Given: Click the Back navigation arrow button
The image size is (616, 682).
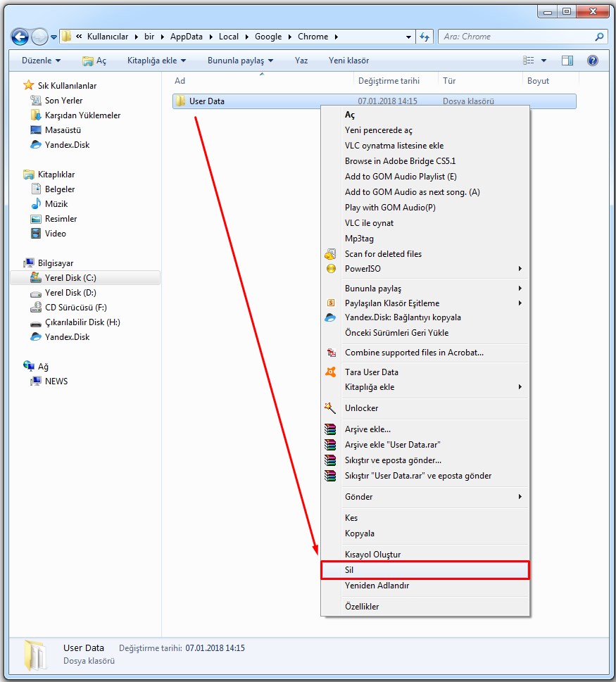Looking at the screenshot, I should 20,37.
